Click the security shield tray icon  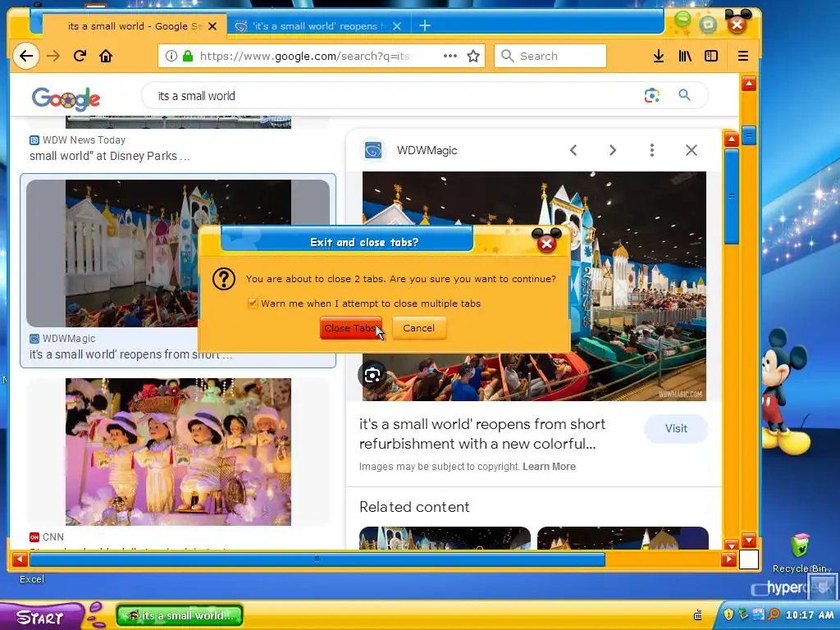point(728,614)
